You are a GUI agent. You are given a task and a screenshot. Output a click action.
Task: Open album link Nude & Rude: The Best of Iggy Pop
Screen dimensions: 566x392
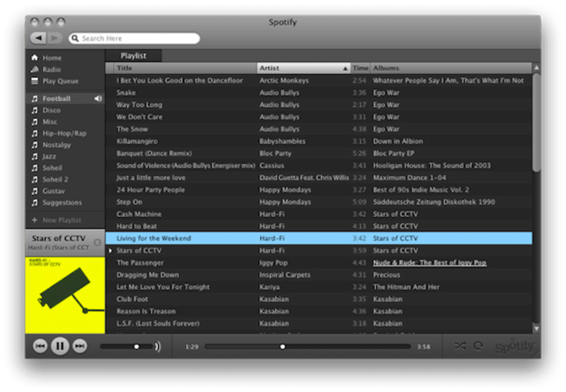click(x=430, y=263)
